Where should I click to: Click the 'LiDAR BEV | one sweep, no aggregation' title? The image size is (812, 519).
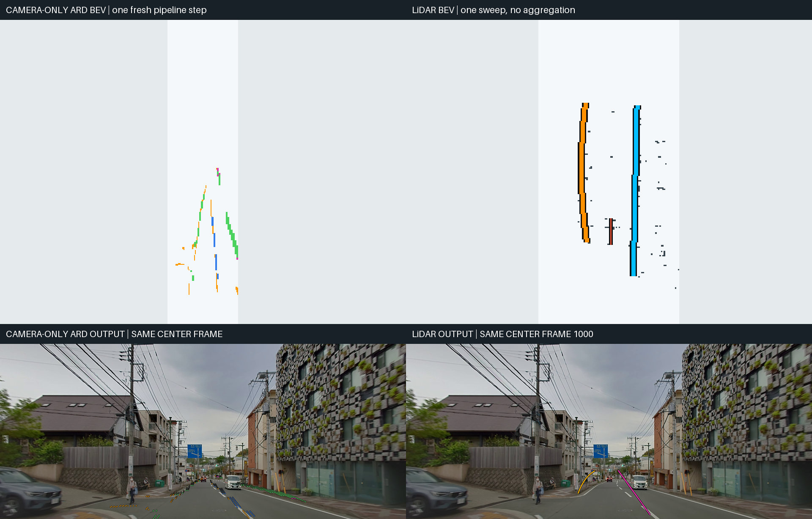coord(494,10)
